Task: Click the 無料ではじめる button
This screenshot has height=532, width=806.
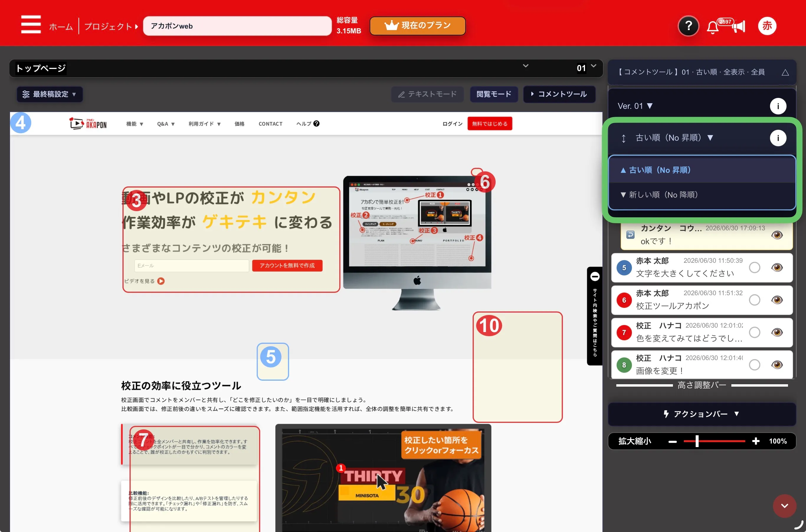Action: tap(489, 124)
